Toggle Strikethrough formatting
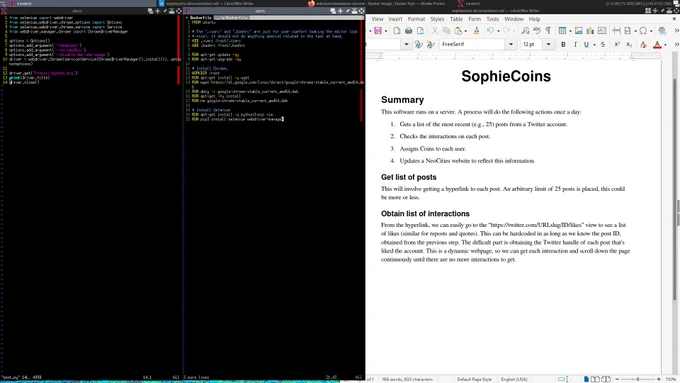The height and width of the screenshot is (383, 680). click(x=602, y=44)
